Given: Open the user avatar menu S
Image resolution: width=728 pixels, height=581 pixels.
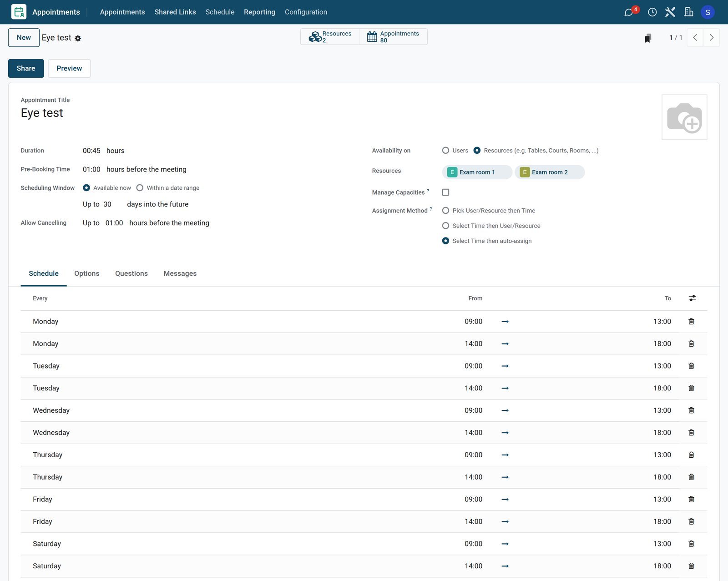Looking at the screenshot, I should [x=708, y=12].
